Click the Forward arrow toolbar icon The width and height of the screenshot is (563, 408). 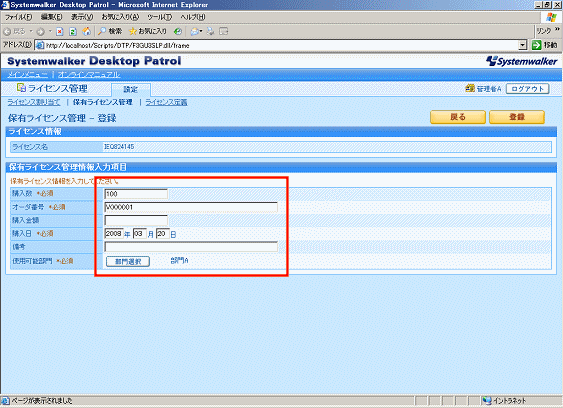[x=40, y=32]
